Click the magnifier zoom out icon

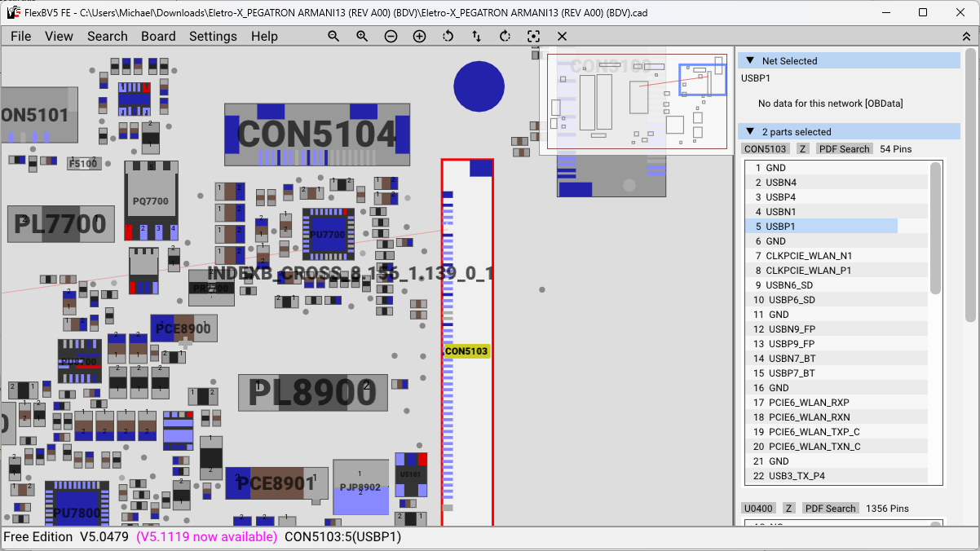coord(333,37)
